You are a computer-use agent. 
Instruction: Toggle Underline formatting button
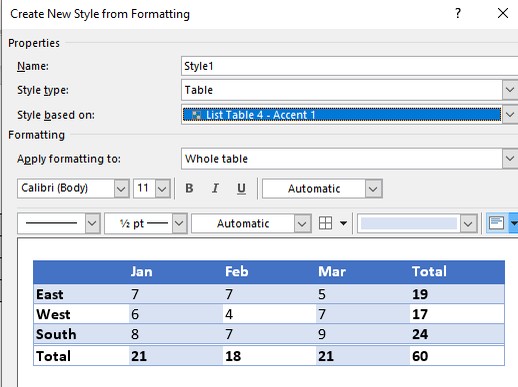click(x=241, y=188)
